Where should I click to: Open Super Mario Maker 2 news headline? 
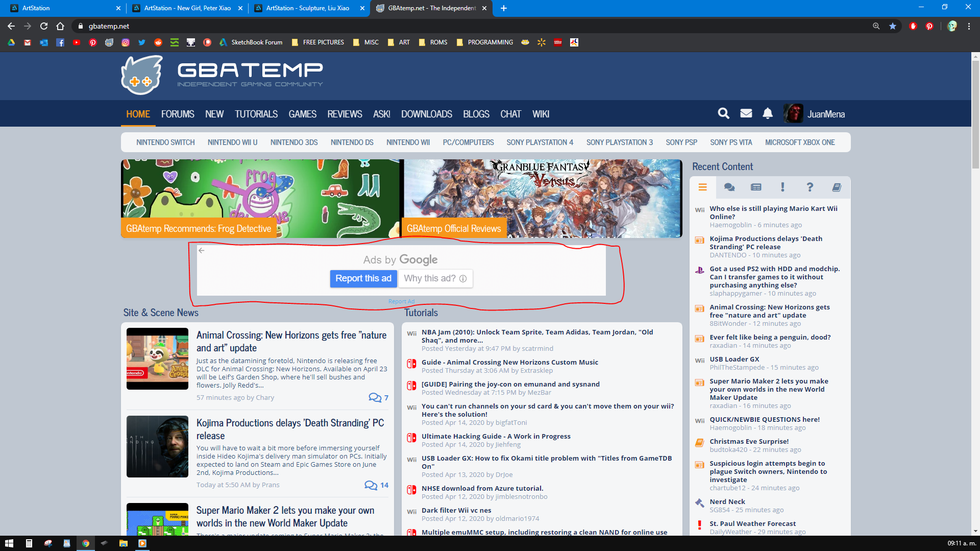pos(285,516)
